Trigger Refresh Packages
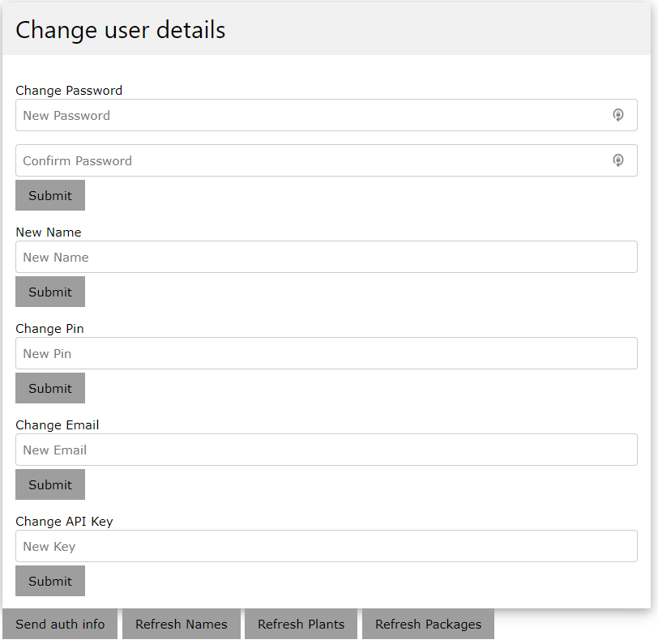The image size is (658, 644). tap(428, 624)
